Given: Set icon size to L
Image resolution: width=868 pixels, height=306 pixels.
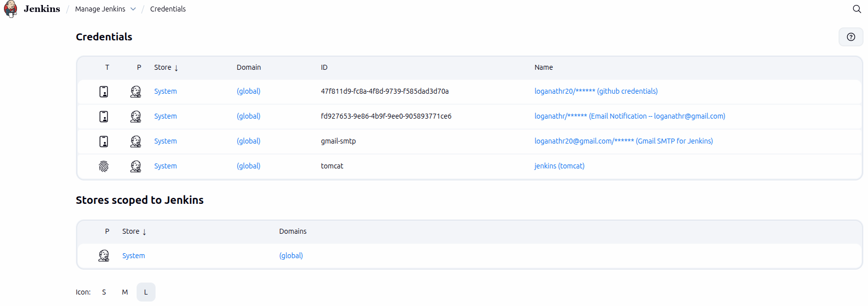Looking at the screenshot, I should 146,292.
